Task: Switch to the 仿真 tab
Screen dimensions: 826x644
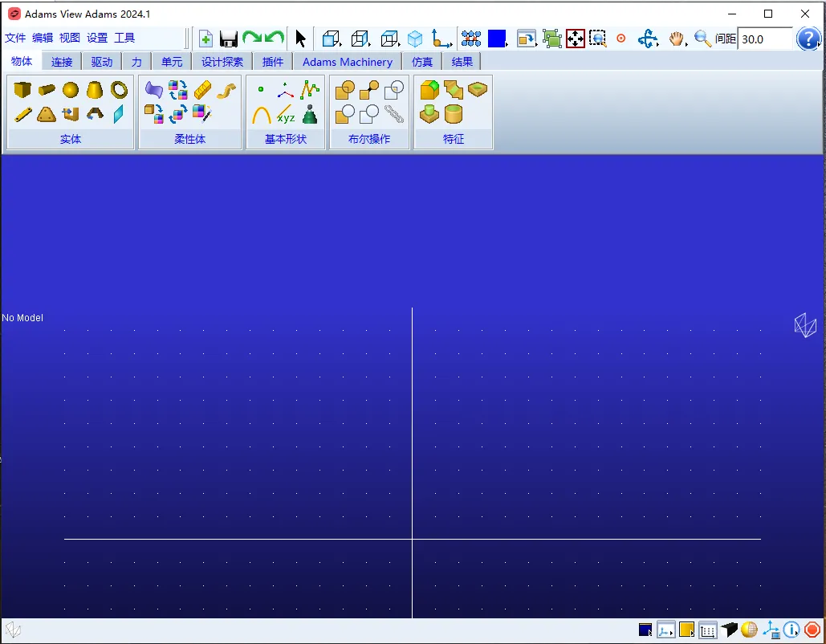Action: tap(422, 62)
